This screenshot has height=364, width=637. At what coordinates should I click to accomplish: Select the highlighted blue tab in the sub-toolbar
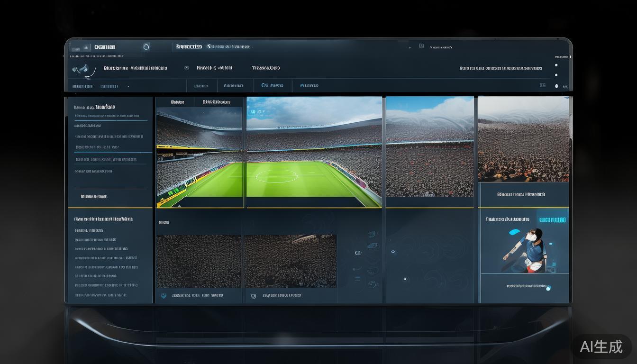click(x=272, y=85)
